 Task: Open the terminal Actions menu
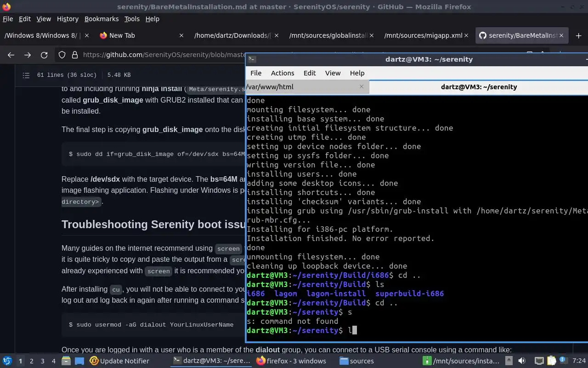[283, 73]
